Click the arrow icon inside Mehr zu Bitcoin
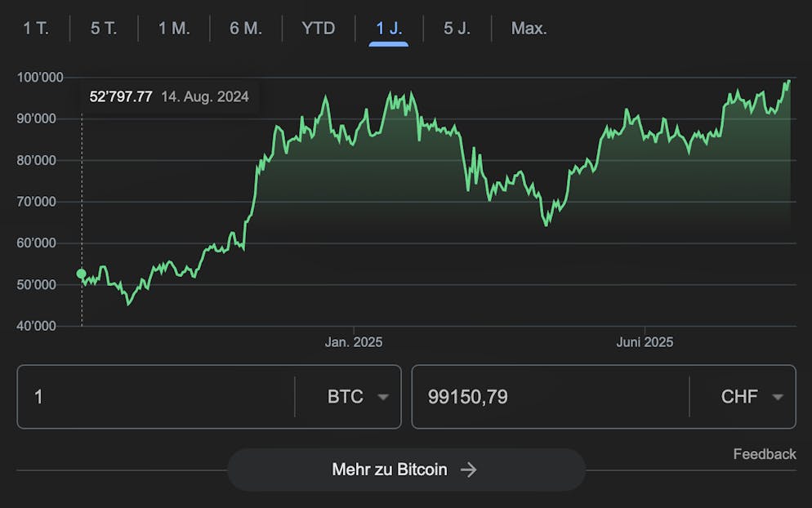This screenshot has width=812, height=508. [469, 470]
